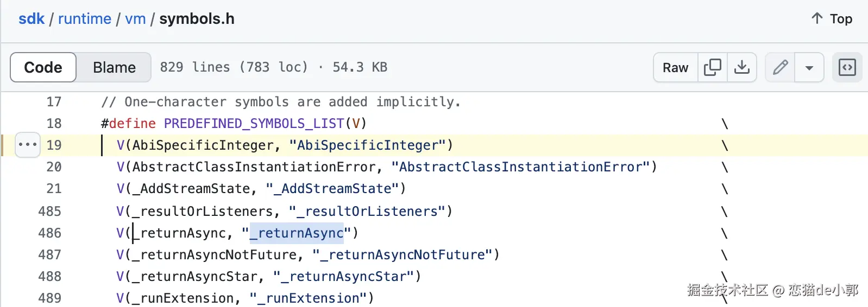
Task: Click AbstractClassInstantiationError symbol on line 20
Action: point(254,167)
